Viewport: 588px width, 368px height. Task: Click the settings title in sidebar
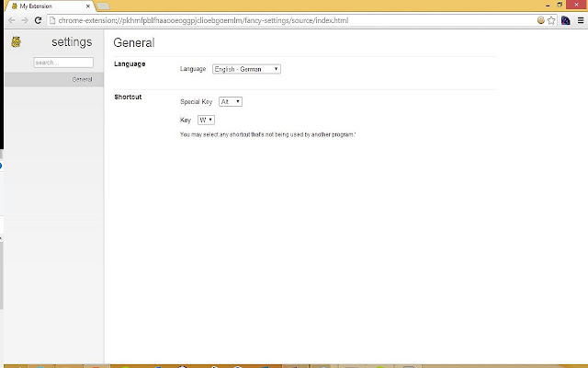click(72, 41)
